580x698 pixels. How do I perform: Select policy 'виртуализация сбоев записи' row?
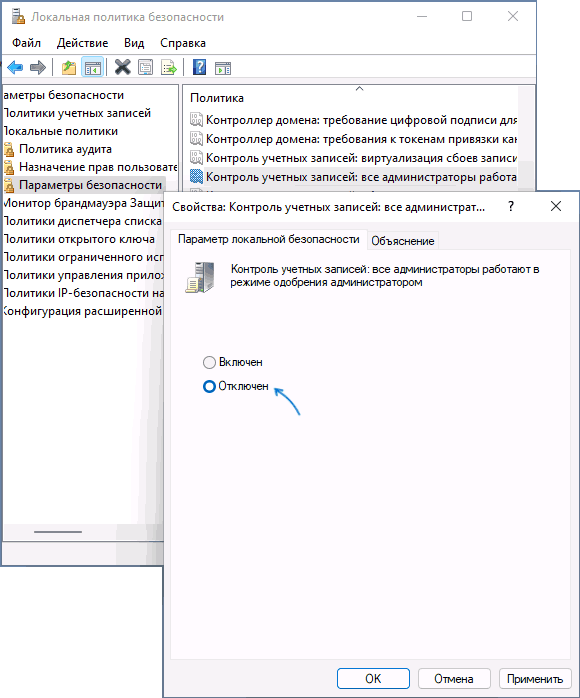click(x=354, y=158)
